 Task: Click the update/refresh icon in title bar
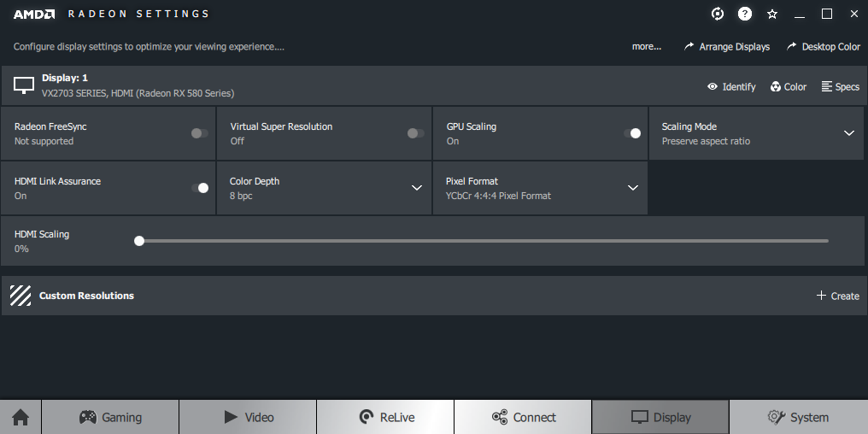tap(718, 14)
